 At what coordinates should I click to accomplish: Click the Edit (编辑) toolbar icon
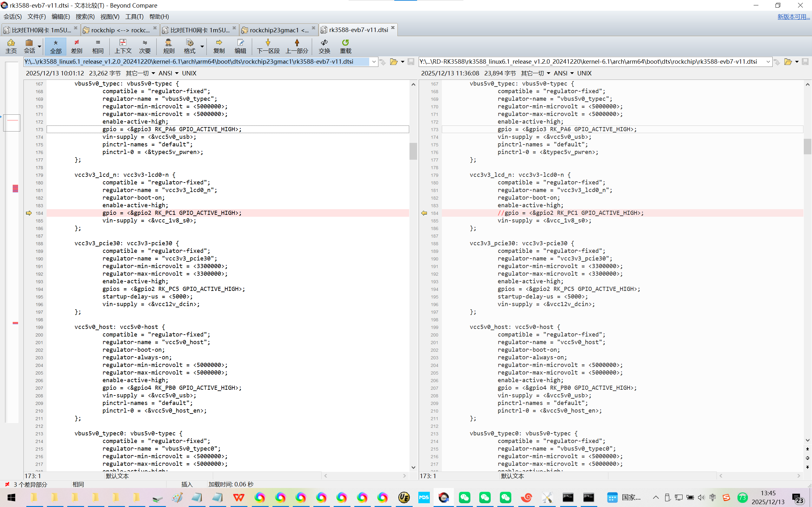pos(240,46)
